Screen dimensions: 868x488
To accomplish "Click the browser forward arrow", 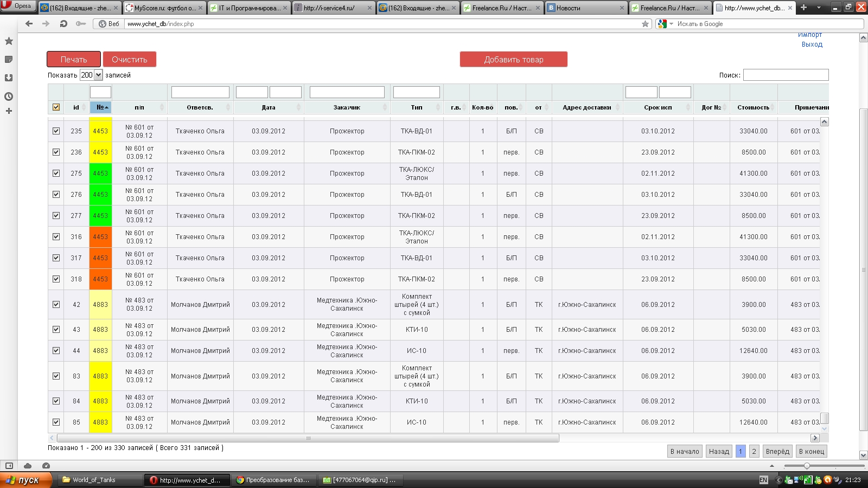I will 46,24.
